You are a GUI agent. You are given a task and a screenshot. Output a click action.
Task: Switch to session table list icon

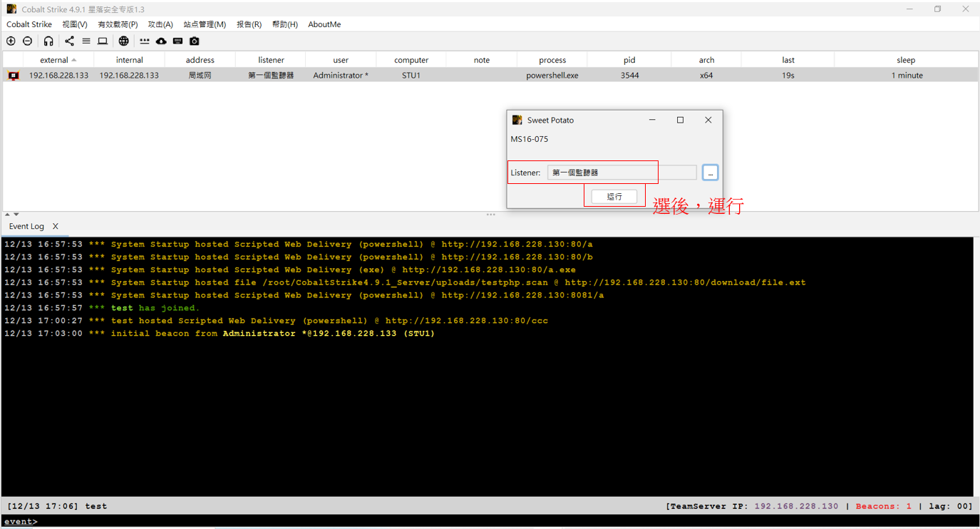(x=86, y=41)
